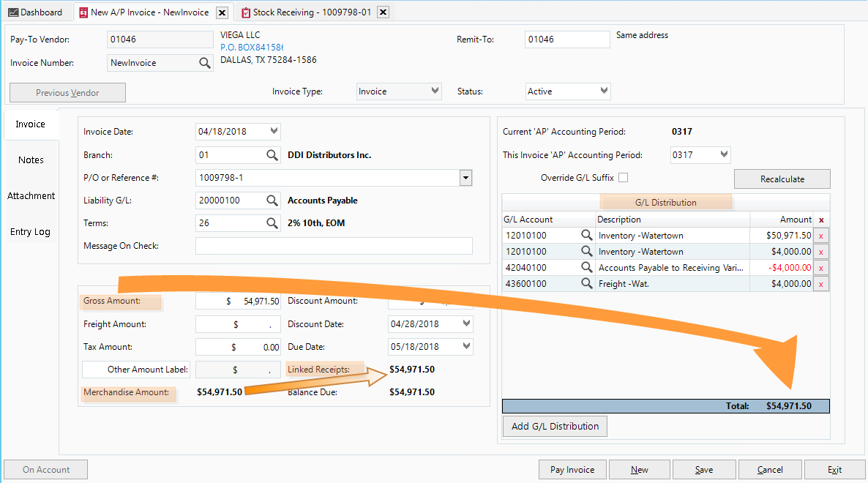Delete the Freight-Wat distribution line
This screenshot has width=868, height=483.
point(820,284)
